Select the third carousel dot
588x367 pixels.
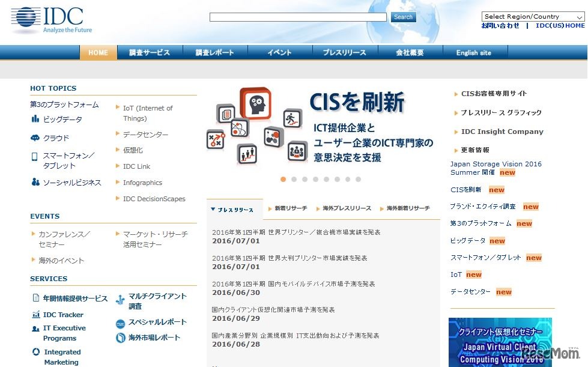point(305,179)
